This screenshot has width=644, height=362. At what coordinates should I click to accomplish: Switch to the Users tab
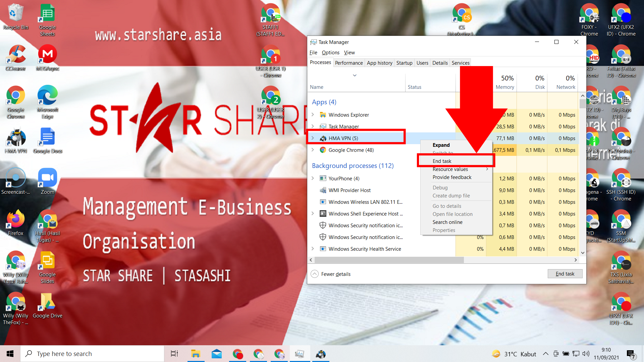coord(422,63)
